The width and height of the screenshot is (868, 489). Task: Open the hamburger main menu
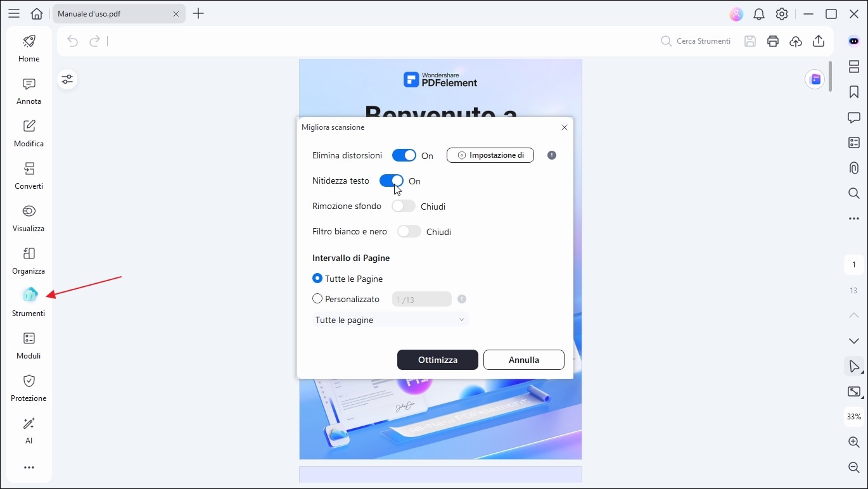pyautogui.click(x=14, y=13)
